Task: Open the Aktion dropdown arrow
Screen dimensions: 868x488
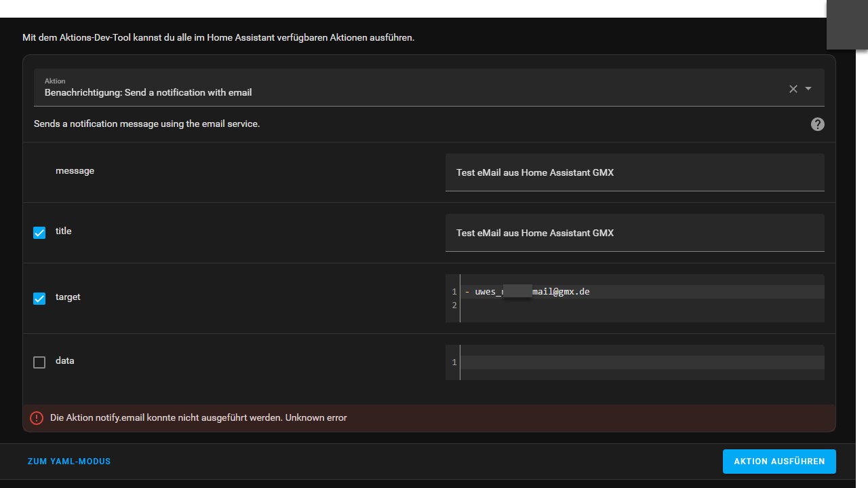Action: pos(808,89)
